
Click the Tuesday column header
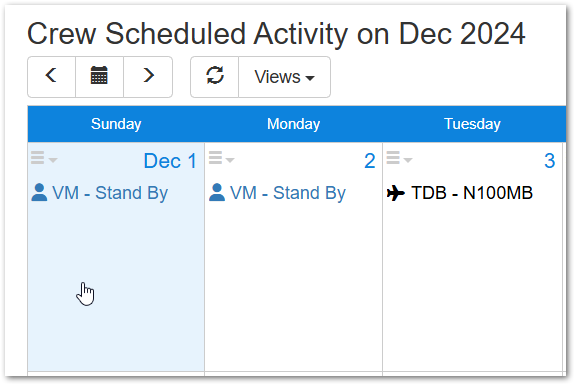472,124
